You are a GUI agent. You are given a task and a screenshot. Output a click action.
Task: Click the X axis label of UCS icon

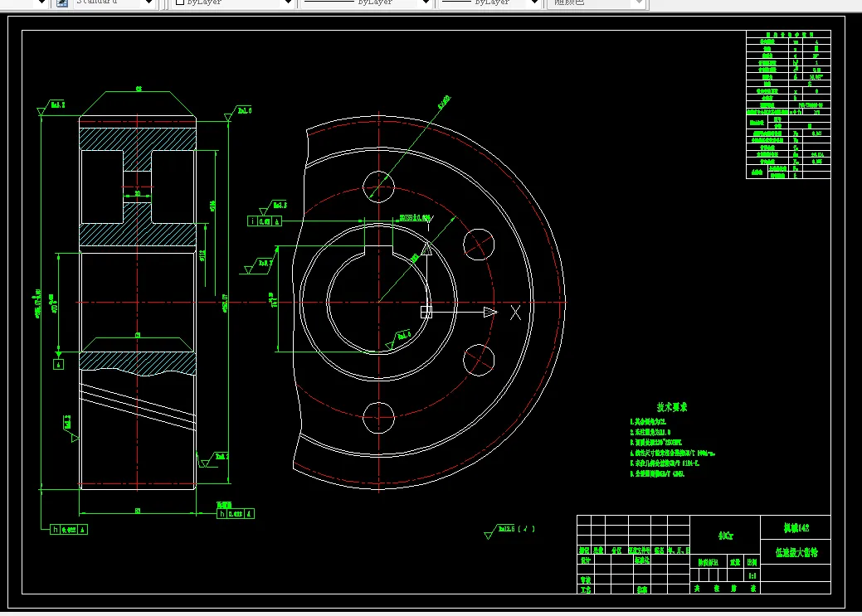pos(515,313)
